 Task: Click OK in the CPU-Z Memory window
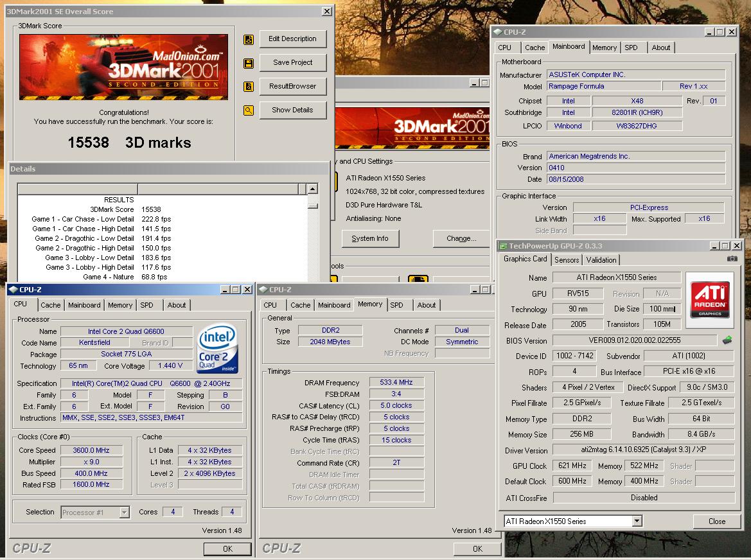(477, 549)
